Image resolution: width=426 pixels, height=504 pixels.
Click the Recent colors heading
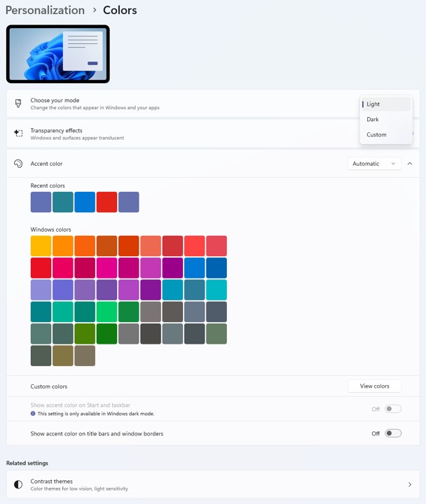[48, 185]
